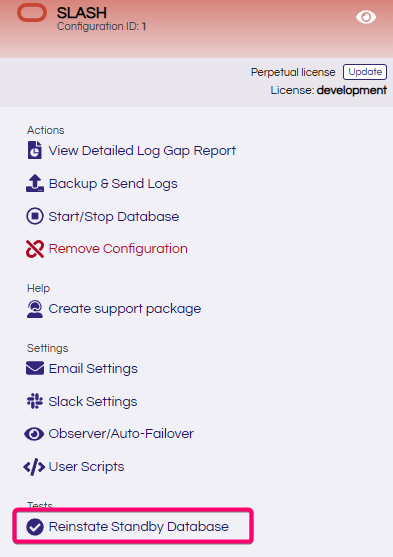Open Observer/Auto-Failover settings
393x557 pixels.
pos(121,434)
